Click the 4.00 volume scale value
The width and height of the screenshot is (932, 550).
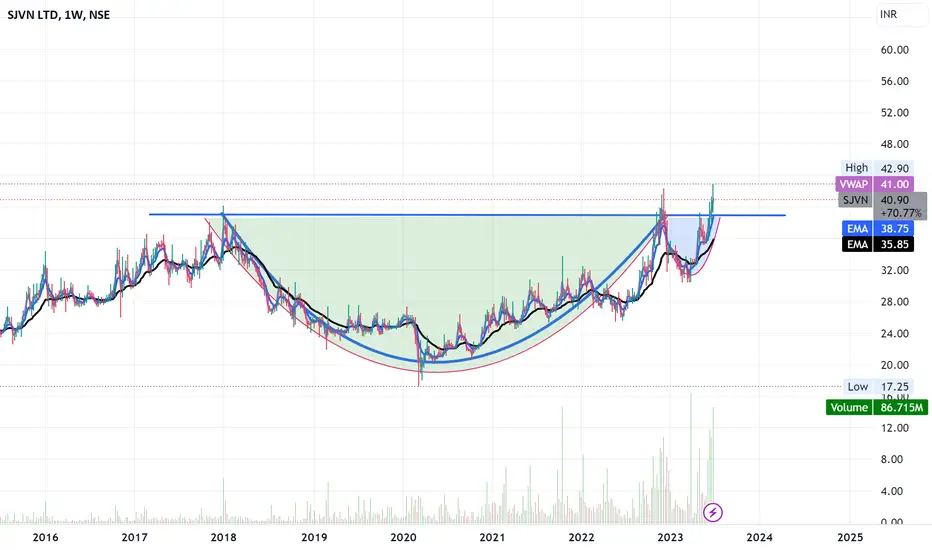[x=892, y=491]
